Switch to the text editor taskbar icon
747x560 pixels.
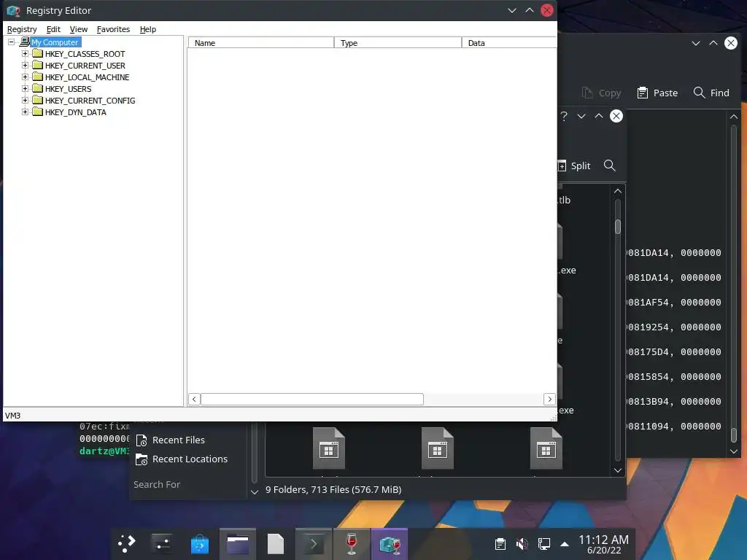point(275,543)
